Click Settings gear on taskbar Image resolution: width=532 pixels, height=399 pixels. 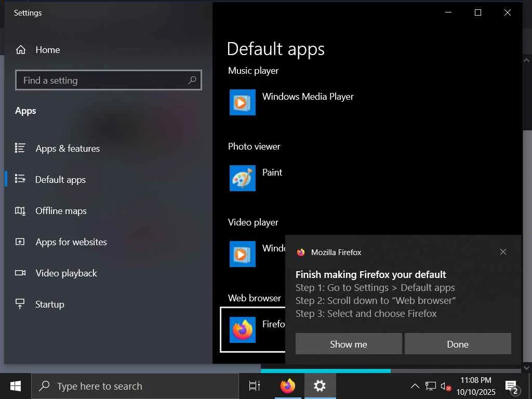320,386
